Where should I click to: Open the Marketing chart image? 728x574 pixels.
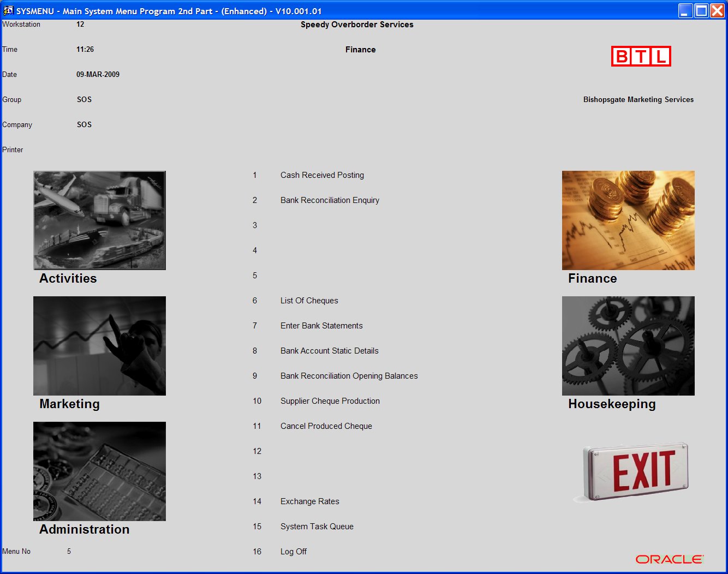(x=99, y=346)
